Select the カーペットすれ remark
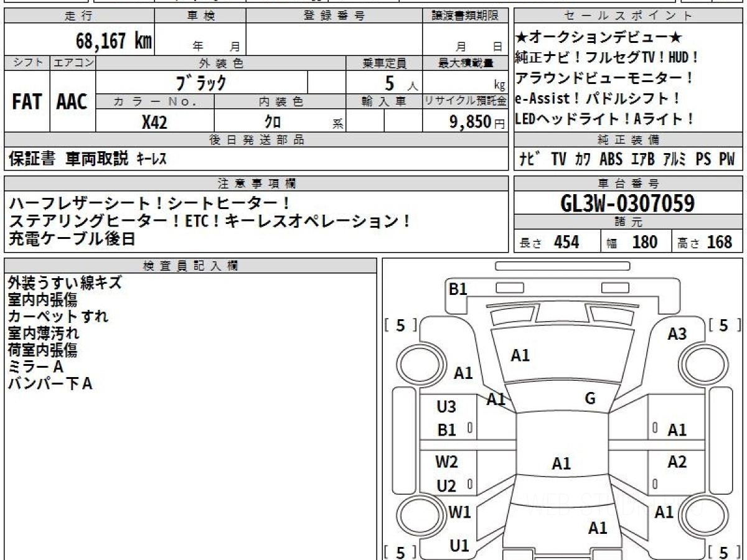 click(x=58, y=316)
